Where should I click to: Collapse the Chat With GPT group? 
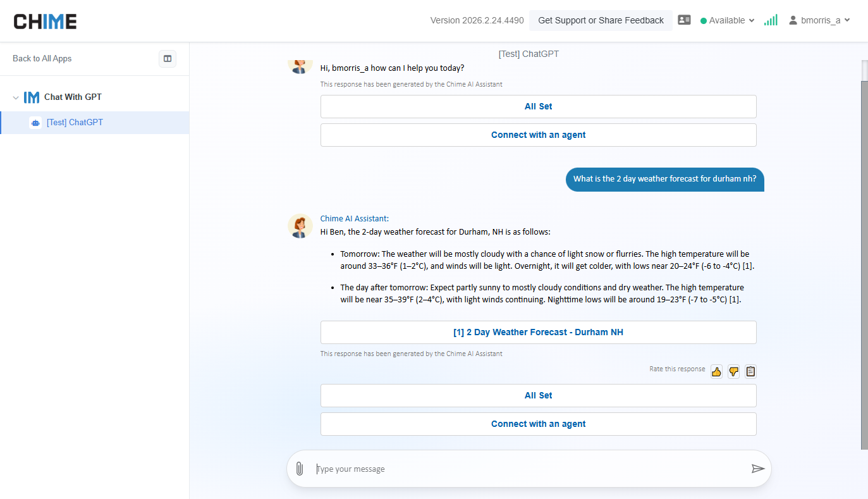[16, 97]
